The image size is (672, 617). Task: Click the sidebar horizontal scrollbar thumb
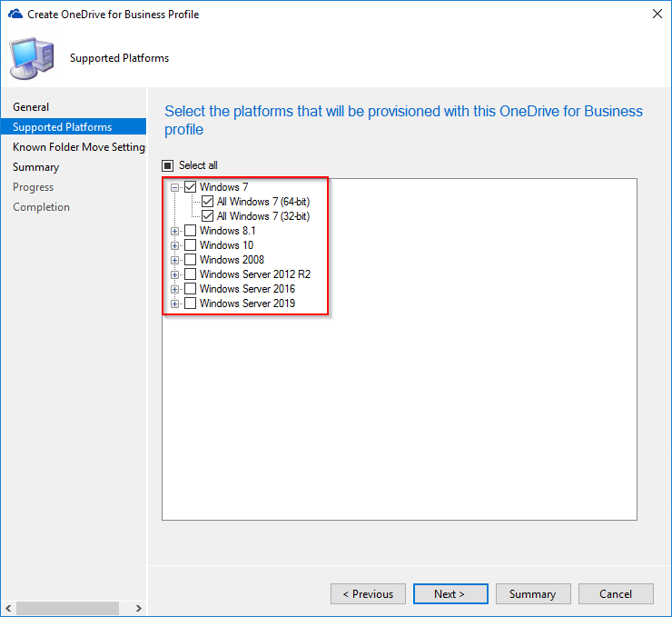coord(67,608)
